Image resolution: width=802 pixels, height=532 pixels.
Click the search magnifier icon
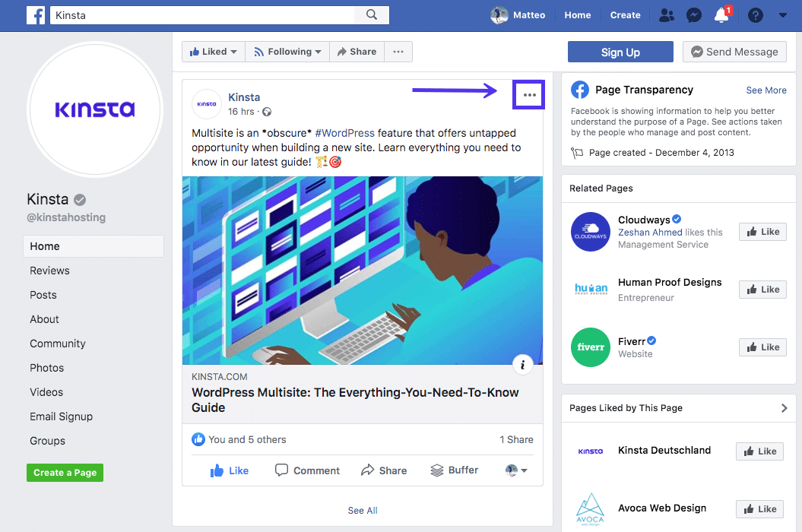(372, 14)
